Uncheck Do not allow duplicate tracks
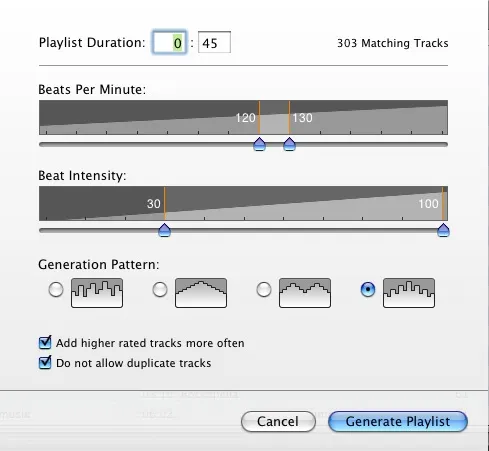 pyautogui.click(x=45, y=363)
